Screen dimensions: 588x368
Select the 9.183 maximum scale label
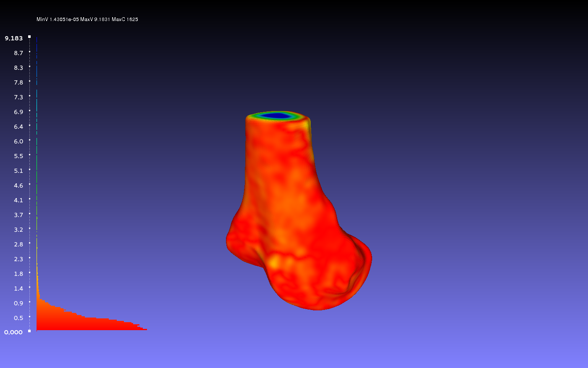coord(14,38)
